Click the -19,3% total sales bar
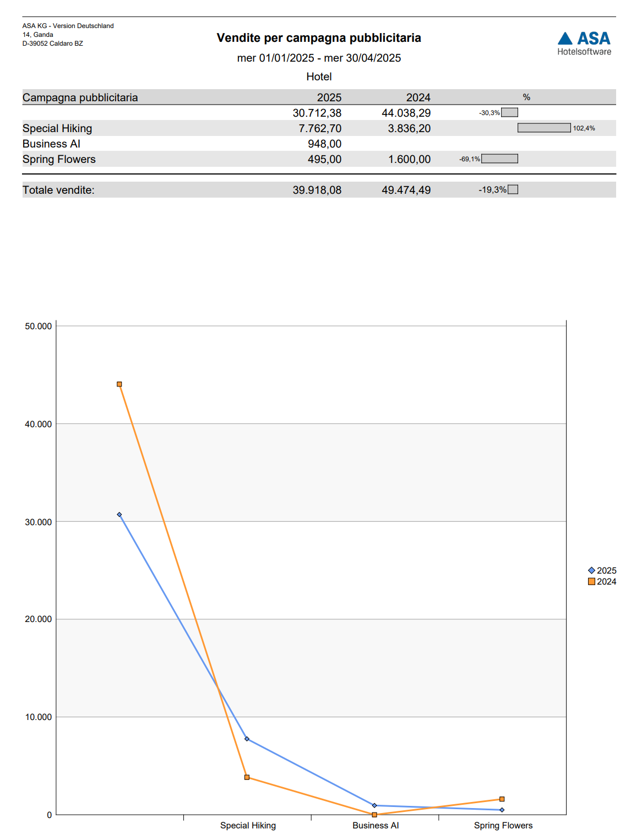 [513, 190]
